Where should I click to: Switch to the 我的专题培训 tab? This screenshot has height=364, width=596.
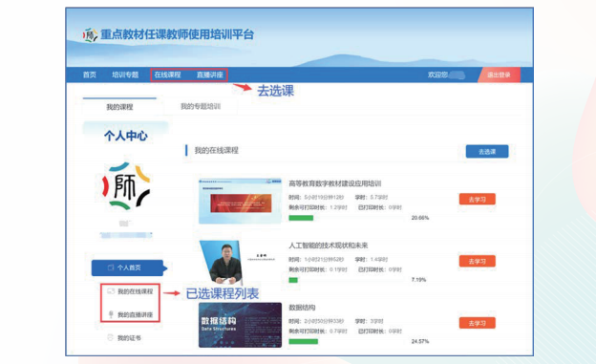pyautogui.click(x=201, y=106)
